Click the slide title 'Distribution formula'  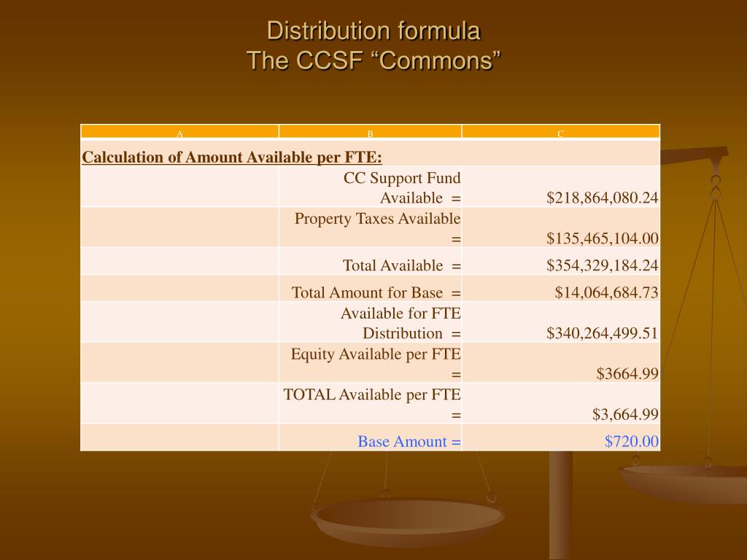click(x=373, y=31)
